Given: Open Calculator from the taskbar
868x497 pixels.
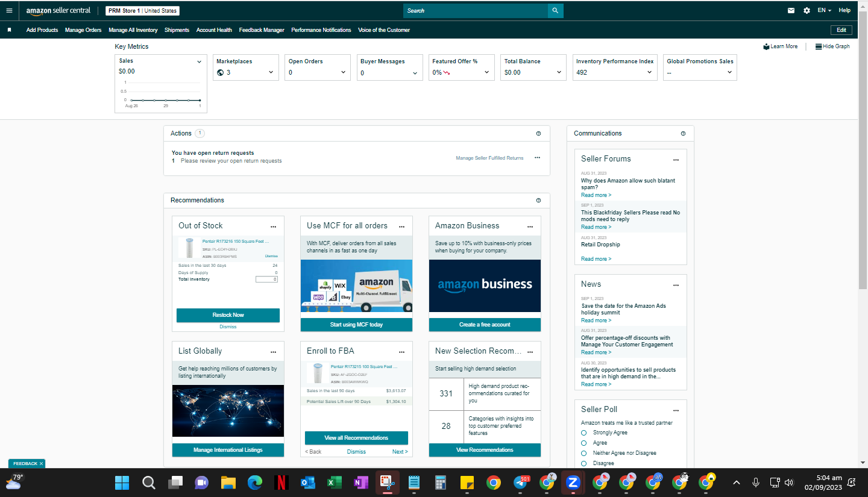Looking at the screenshot, I should 440,483.
